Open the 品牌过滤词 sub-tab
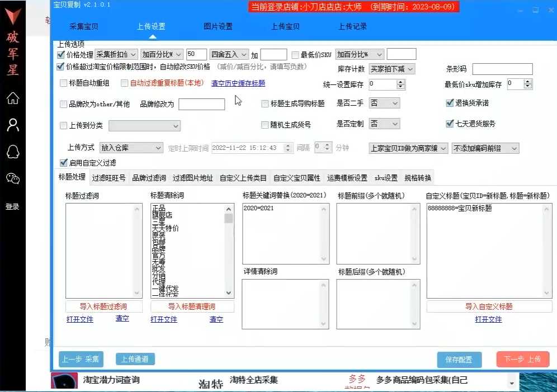The height and width of the screenshot is (392, 557). coord(149,178)
